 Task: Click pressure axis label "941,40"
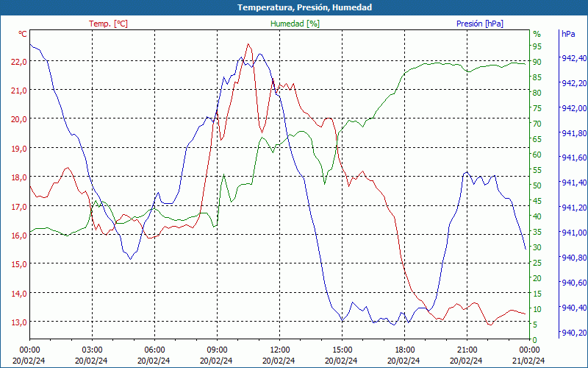tap(573, 183)
